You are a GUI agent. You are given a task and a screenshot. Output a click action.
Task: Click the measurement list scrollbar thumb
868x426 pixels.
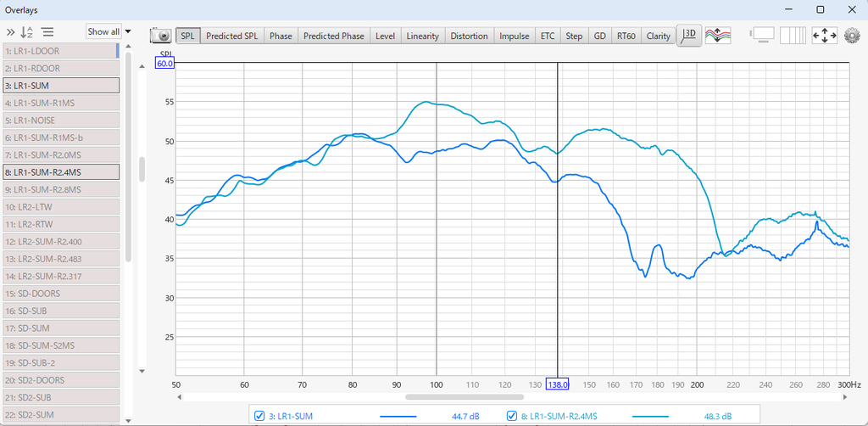pos(129,157)
